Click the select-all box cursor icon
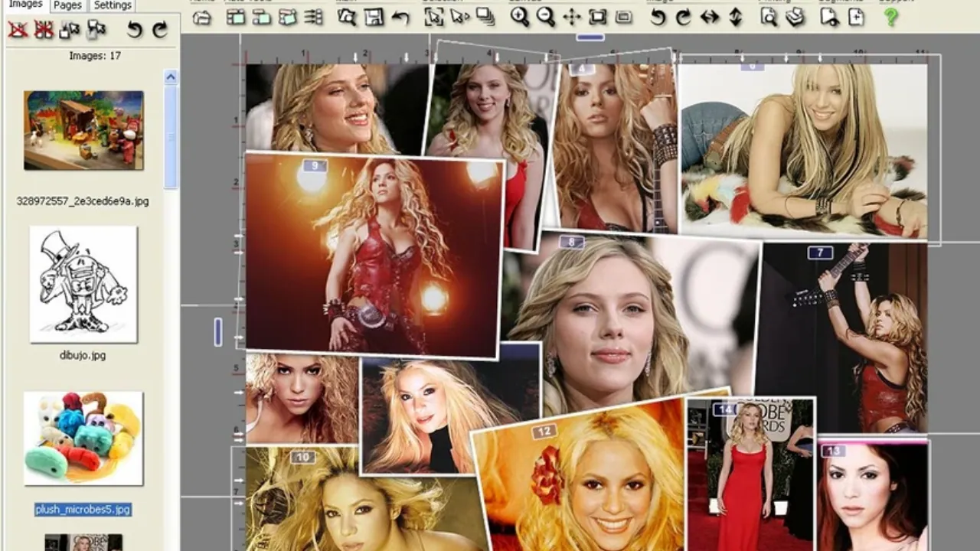Screen dimensions: 980x551 pos(433,17)
